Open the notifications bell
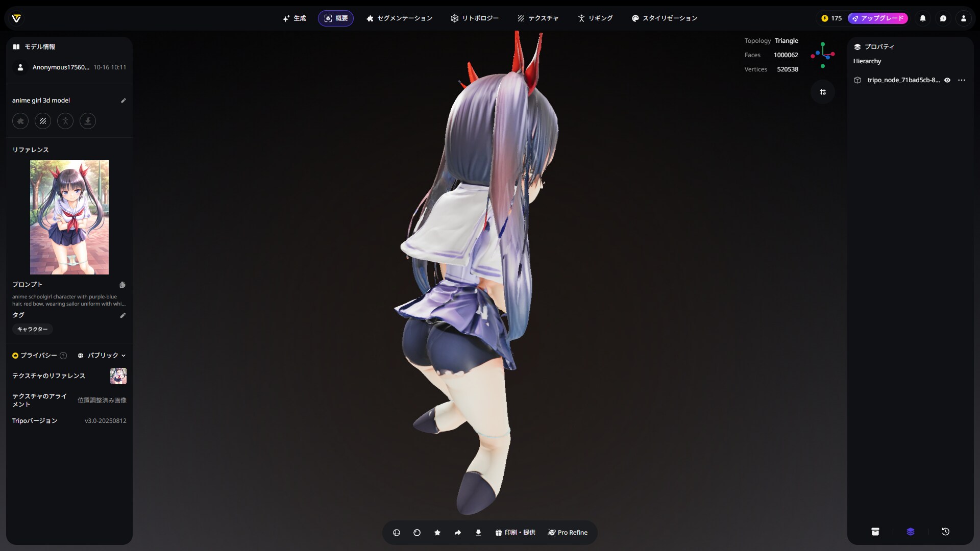This screenshot has height=551, width=980. pyautogui.click(x=923, y=18)
